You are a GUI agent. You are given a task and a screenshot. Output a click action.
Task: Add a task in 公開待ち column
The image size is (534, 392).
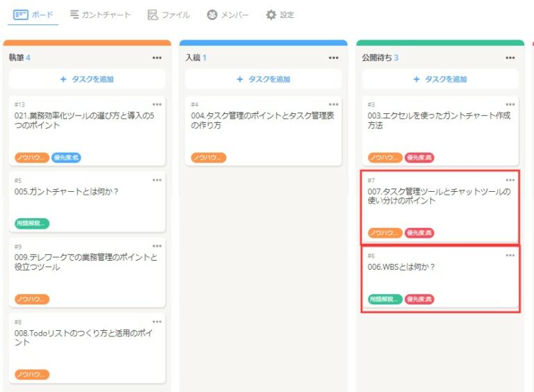click(440, 79)
